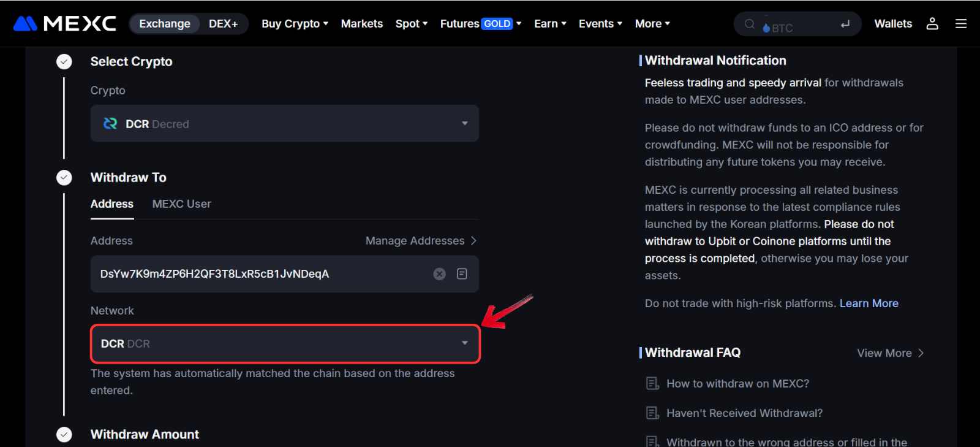Click the Withdraw Amount step checkmark
The height and width of the screenshot is (447, 980).
coord(64,434)
